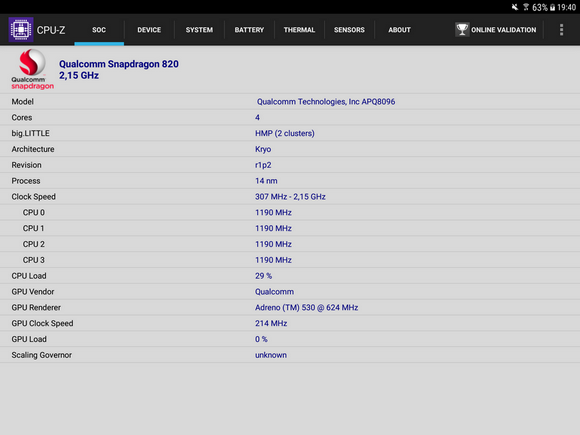Viewport: 580px width, 435px height.
Task: Open the THERMAL tab
Action: 299,30
